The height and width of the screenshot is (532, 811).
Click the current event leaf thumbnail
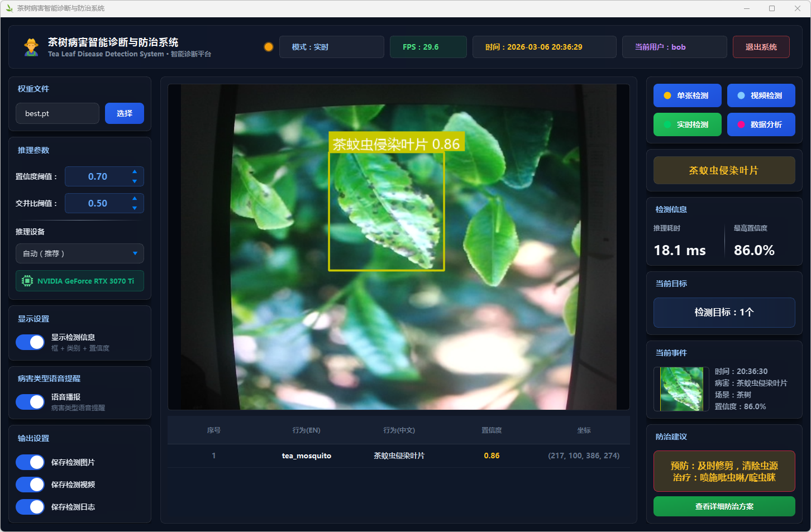(x=681, y=389)
